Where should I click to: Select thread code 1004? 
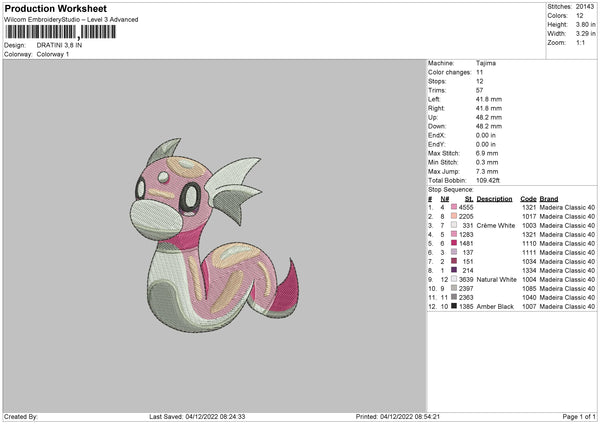pos(529,279)
